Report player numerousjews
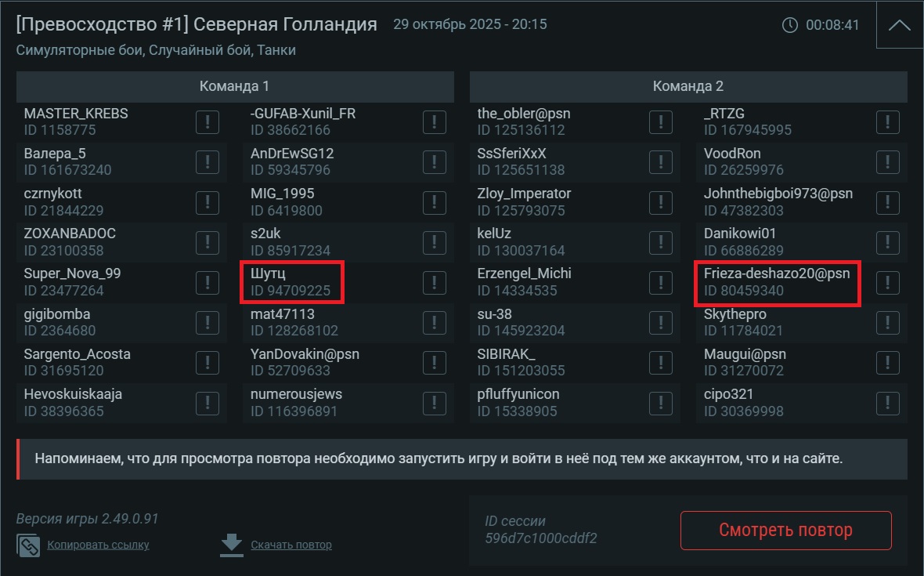 click(434, 403)
